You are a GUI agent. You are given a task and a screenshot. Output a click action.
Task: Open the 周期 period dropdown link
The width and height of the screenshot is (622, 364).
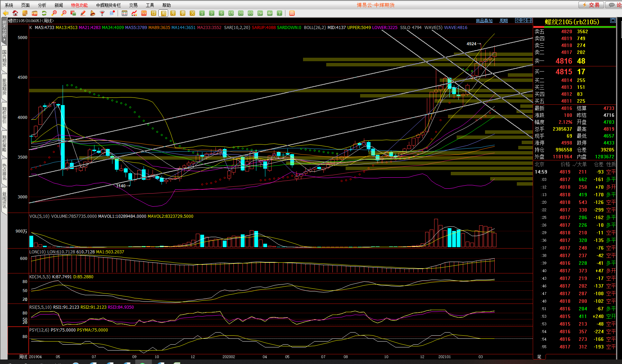pos(503,21)
